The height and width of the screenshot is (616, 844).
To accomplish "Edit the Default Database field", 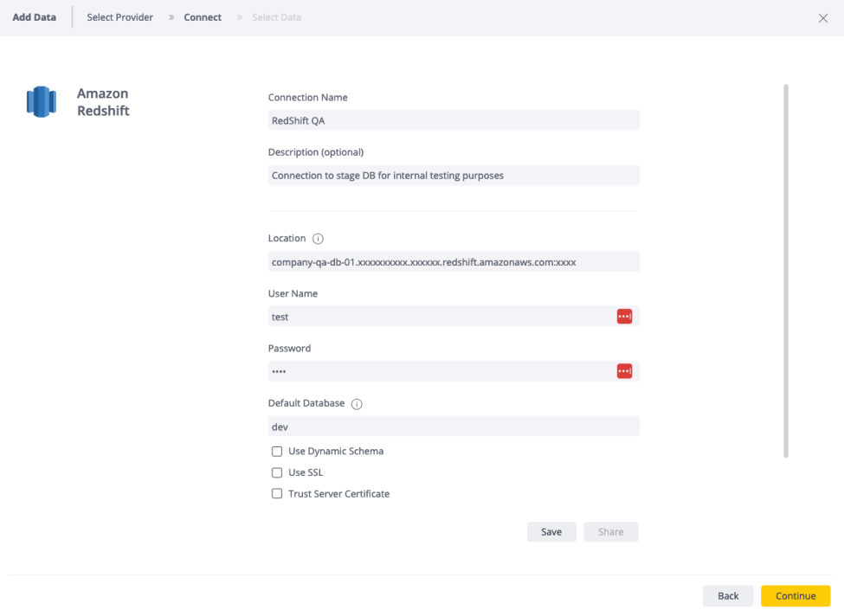I will click(454, 426).
